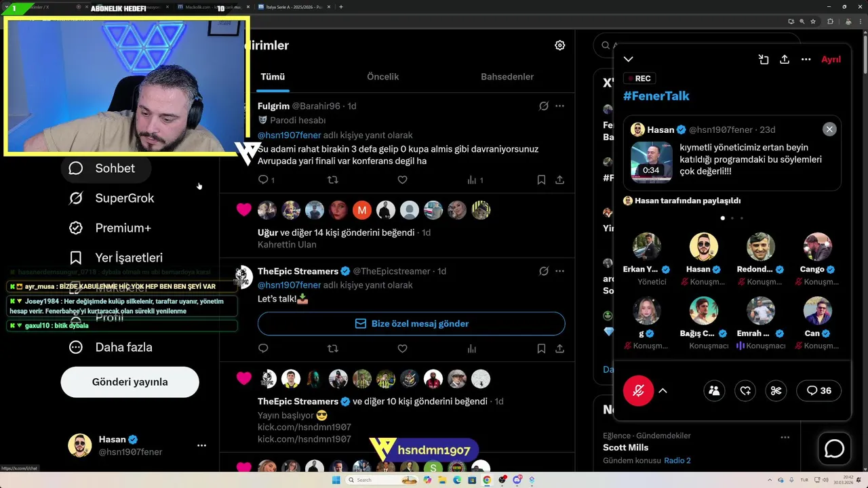This screenshot has width=868, height=488.
Task: Share TheEpic Streamers Let's talk post
Action: click(x=559, y=348)
